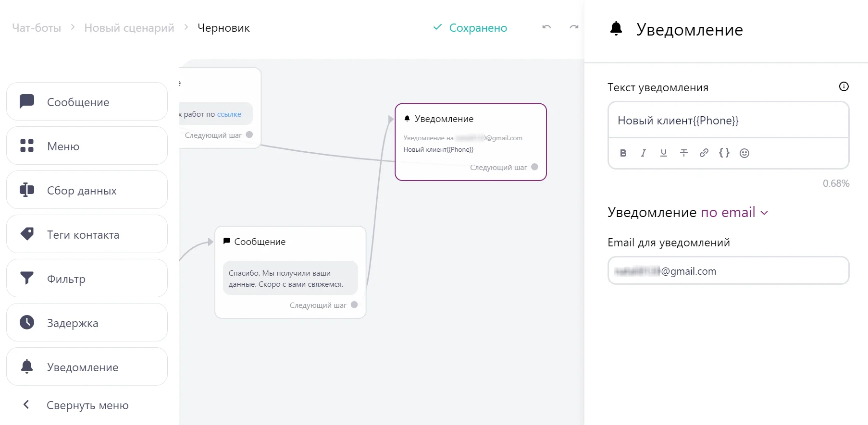Image resolution: width=868 pixels, height=425 pixels.
Task: Redo the last undone change
Action: (574, 27)
